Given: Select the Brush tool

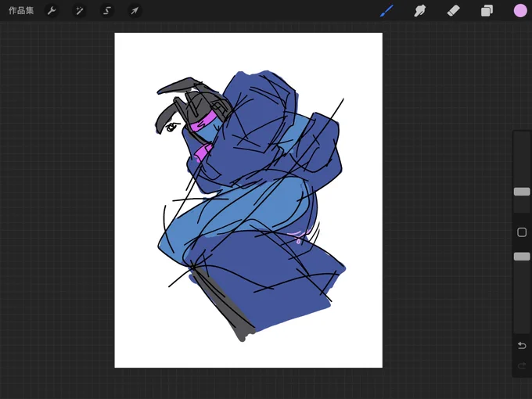Looking at the screenshot, I should 387,11.
